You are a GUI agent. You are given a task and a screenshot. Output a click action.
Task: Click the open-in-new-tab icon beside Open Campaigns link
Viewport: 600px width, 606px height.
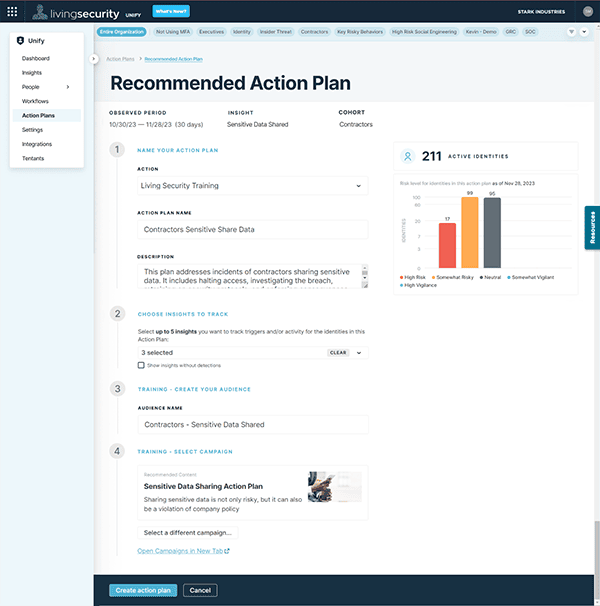click(227, 551)
